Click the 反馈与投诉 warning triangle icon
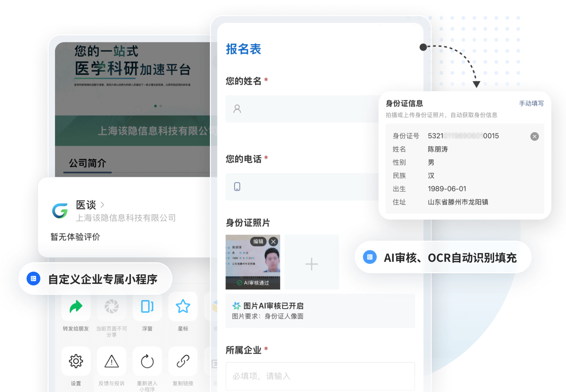The width and height of the screenshot is (566, 392). pyautogui.click(x=112, y=361)
